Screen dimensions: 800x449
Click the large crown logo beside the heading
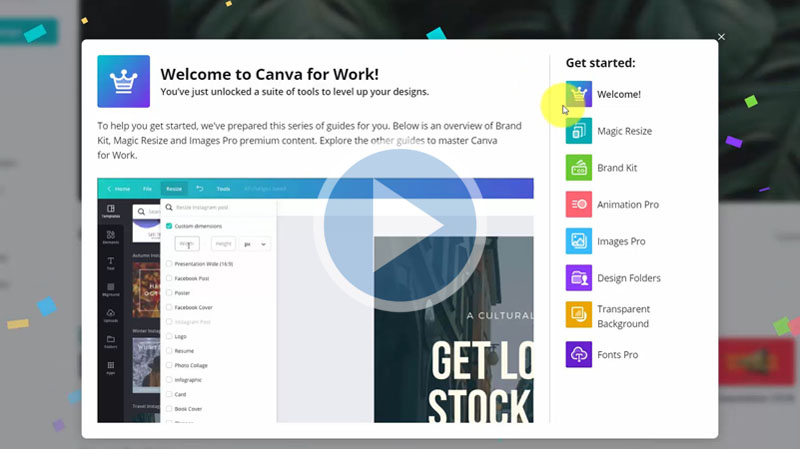(x=123, y=81)
